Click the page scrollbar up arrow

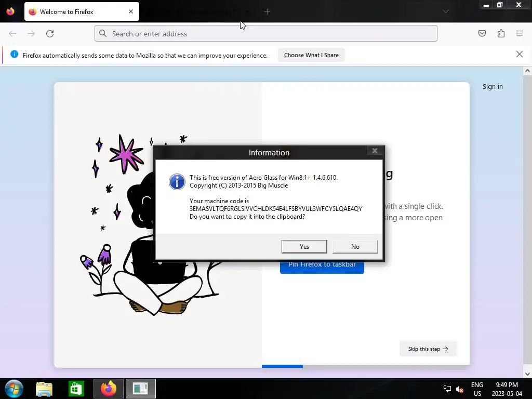[x=527, y=71]
